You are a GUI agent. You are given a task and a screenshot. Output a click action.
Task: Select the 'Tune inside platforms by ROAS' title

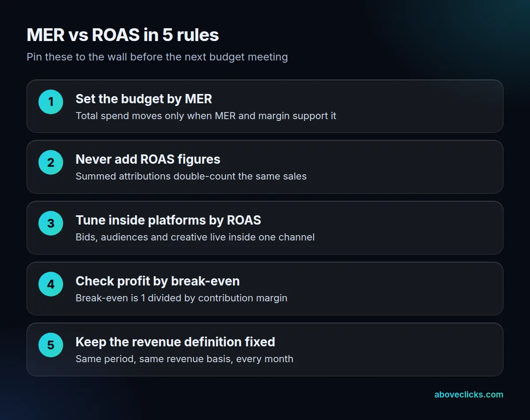click(x=168, y=220)
